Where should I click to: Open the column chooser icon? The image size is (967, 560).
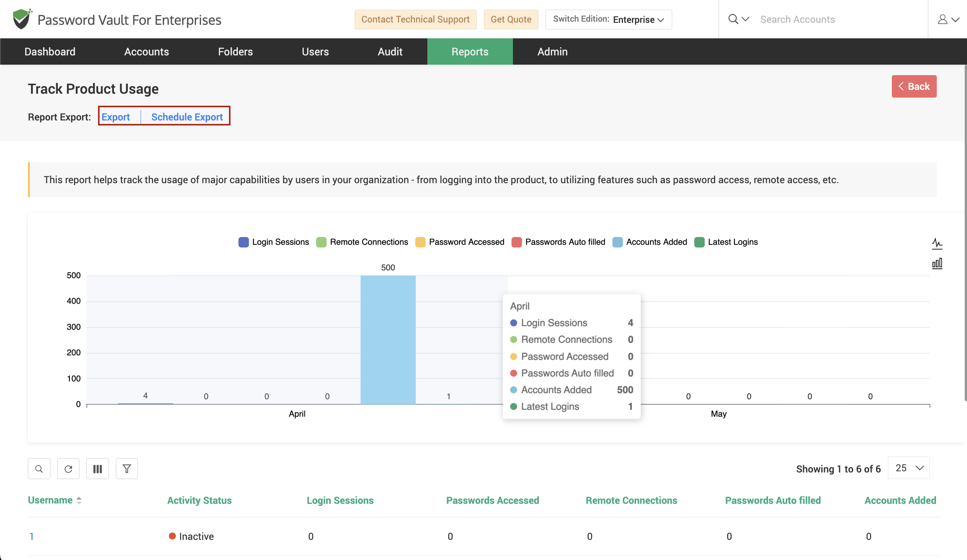click(98, 469)
